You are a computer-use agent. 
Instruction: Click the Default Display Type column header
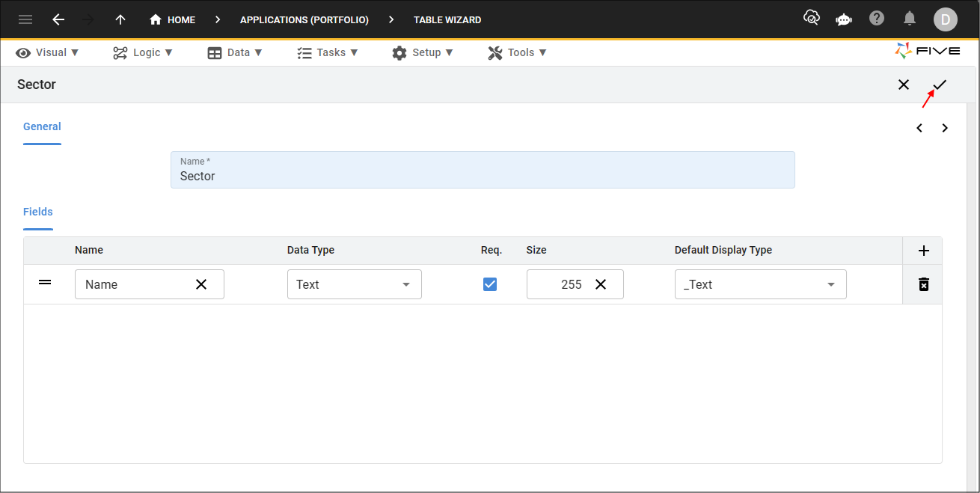(723, 250)
